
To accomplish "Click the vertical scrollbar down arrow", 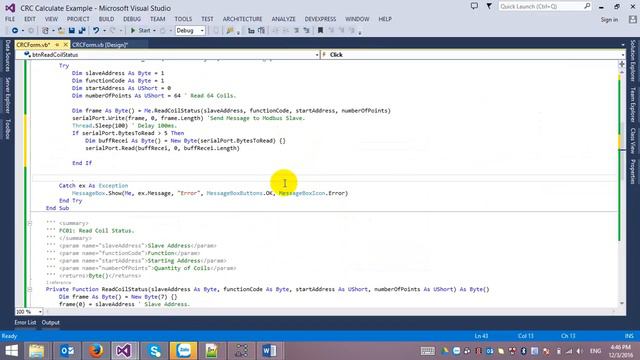I will 622,303.
